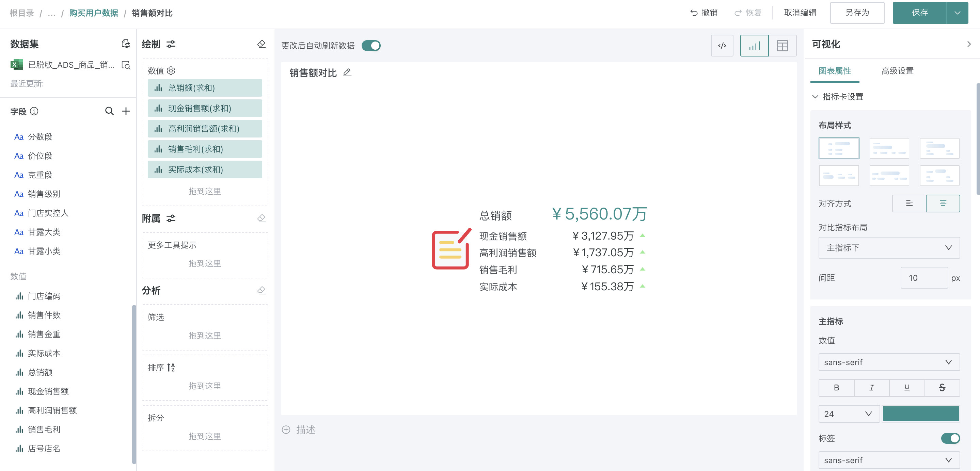Add new field with plus icon
Viewport: 980px width, 471px height.
[x=126, y=111]
